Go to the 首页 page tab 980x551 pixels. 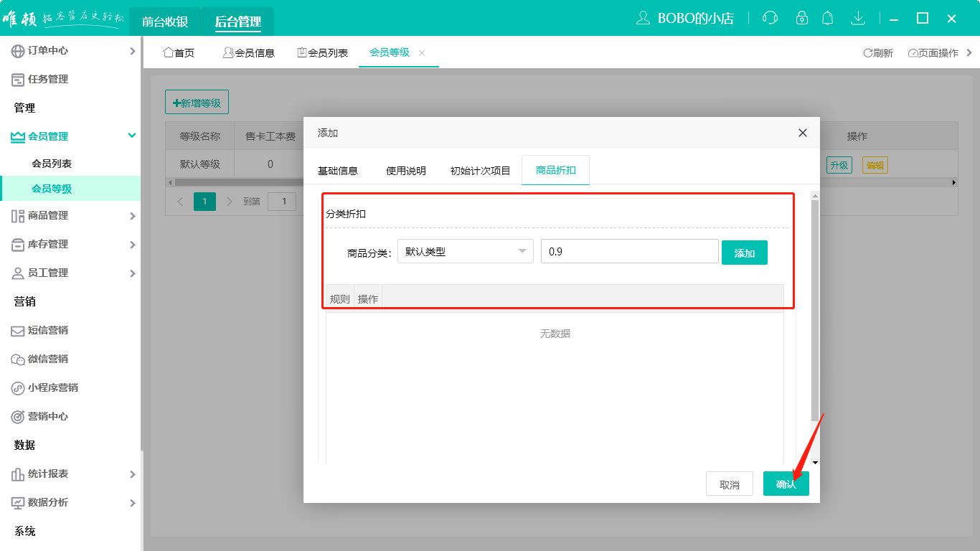click(x=179, y=53)
